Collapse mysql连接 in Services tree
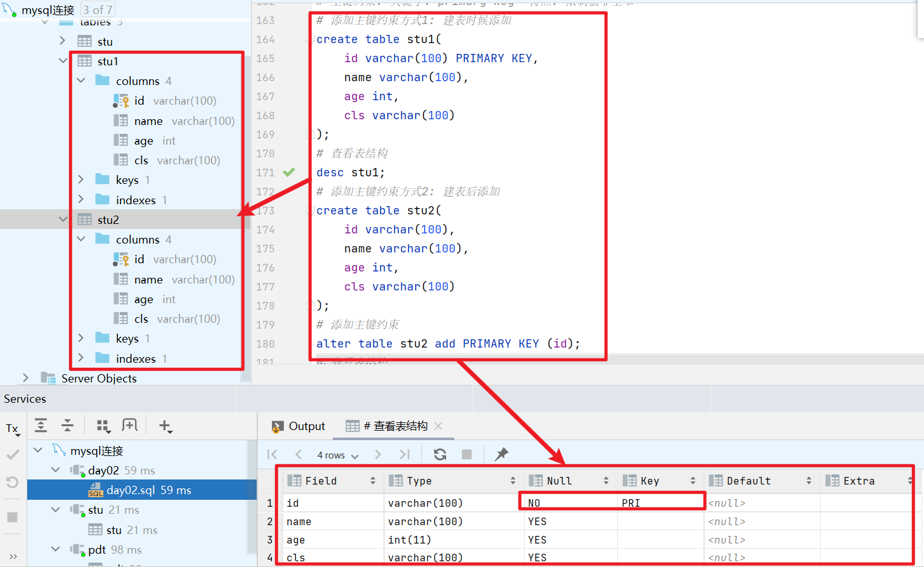Screen dimensions: 924x567 (38, 450)
